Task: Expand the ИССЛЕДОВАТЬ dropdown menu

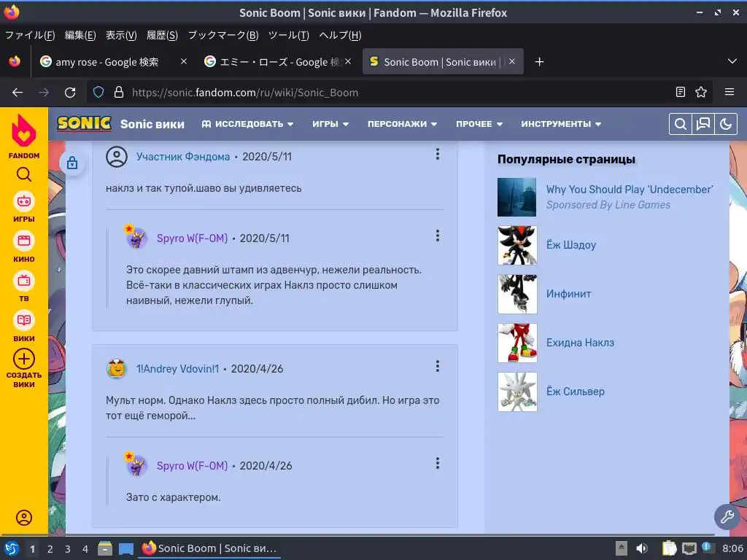Action: pyautogui.click(x=247, y=124)
